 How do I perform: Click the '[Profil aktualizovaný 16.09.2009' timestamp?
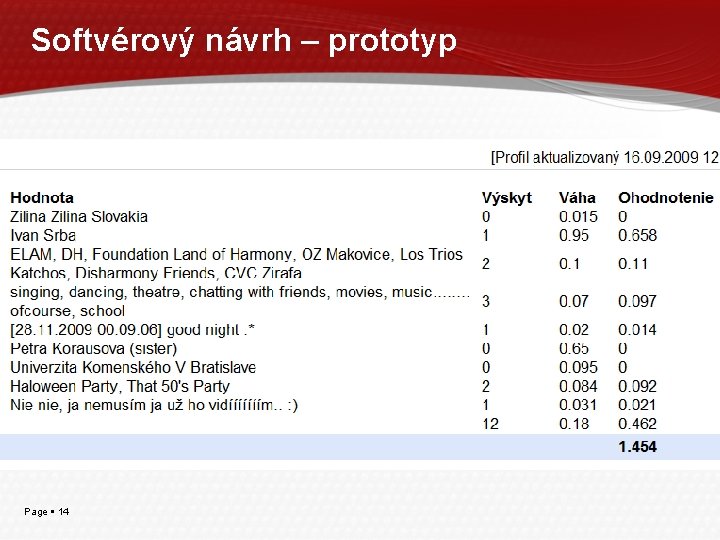[605, 158]
